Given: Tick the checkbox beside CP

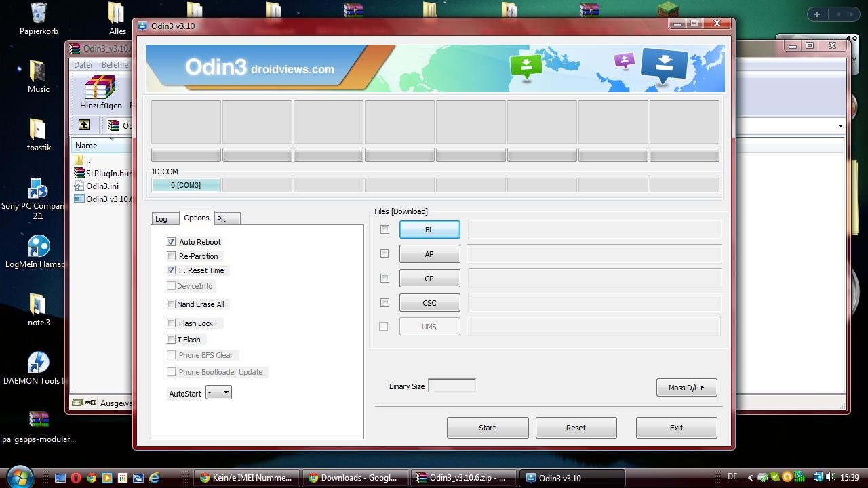Looking at the screenshot, I should (x=384, y=278).
